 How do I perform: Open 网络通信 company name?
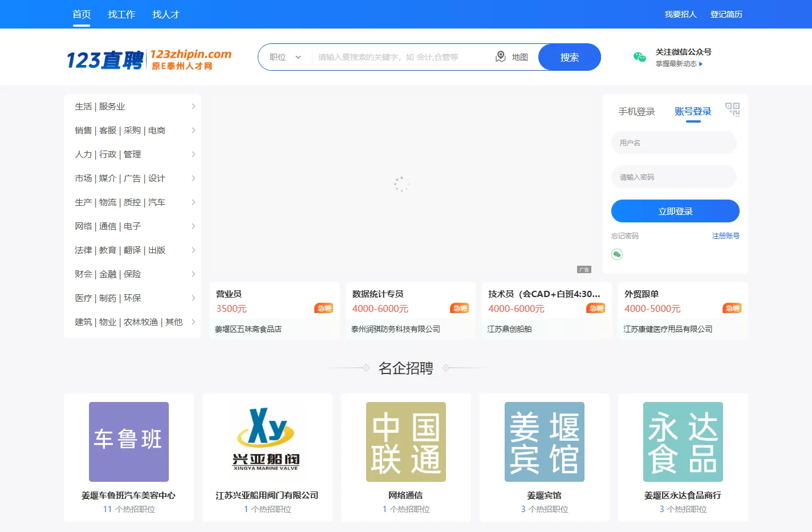405,496
